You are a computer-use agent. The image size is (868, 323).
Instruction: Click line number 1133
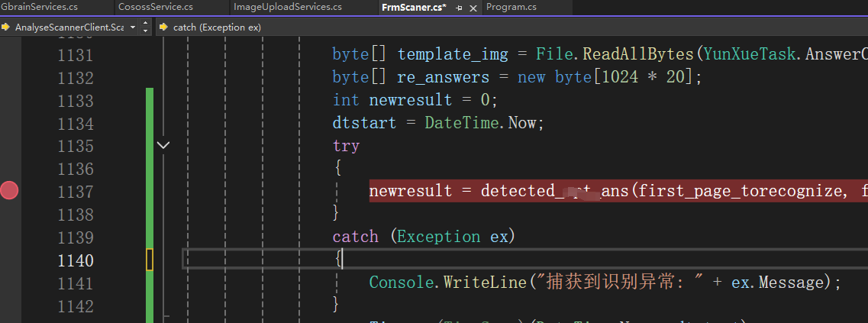(x=76, y=100)
